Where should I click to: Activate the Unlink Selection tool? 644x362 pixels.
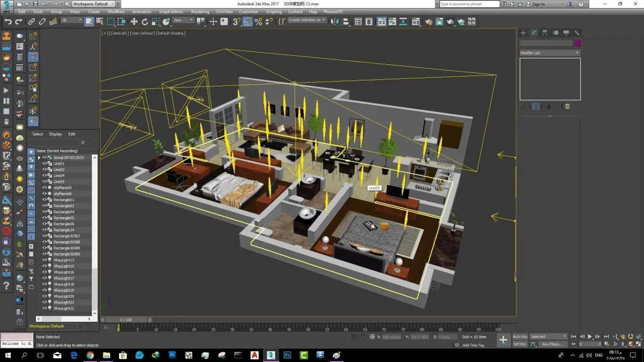point(42,21)
